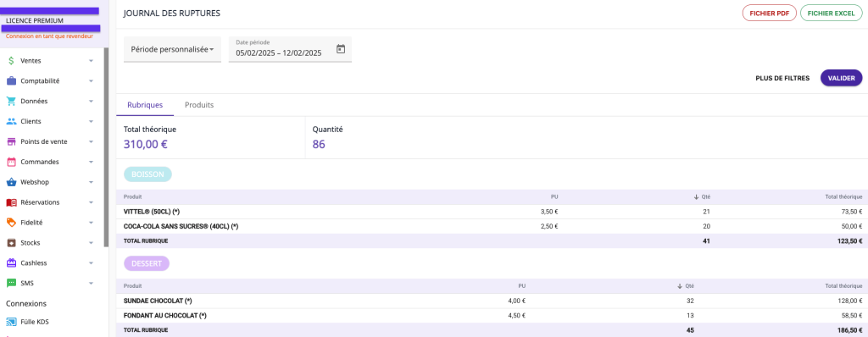Click the FONDANT AU CHOCOLAT row
868x337 pixels.
pyautogui.click(x=492, y=316)
